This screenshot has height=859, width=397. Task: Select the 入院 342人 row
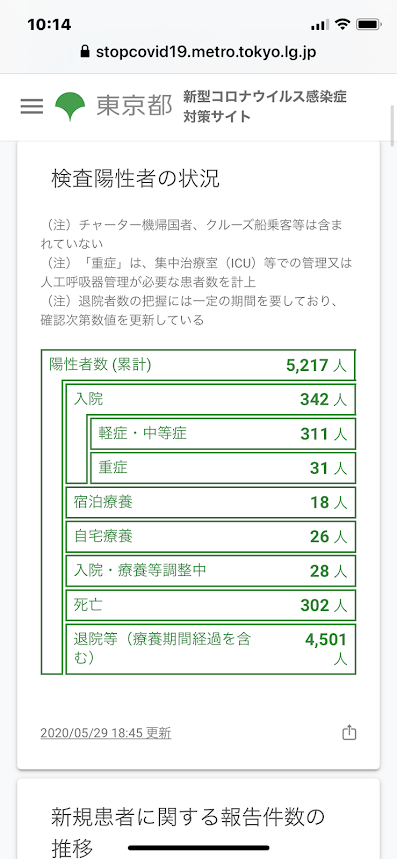(210, 399)
